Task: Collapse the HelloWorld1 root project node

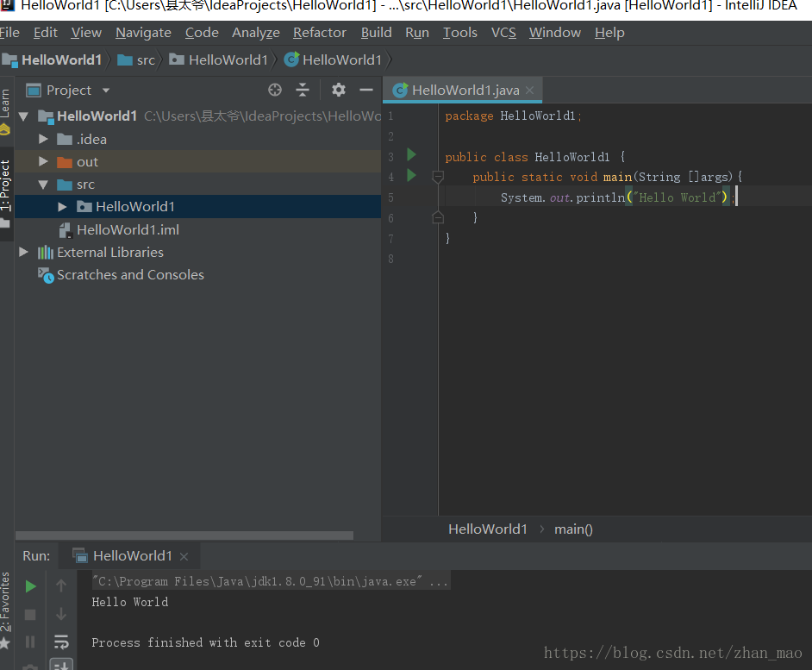Action: [23, 116]
